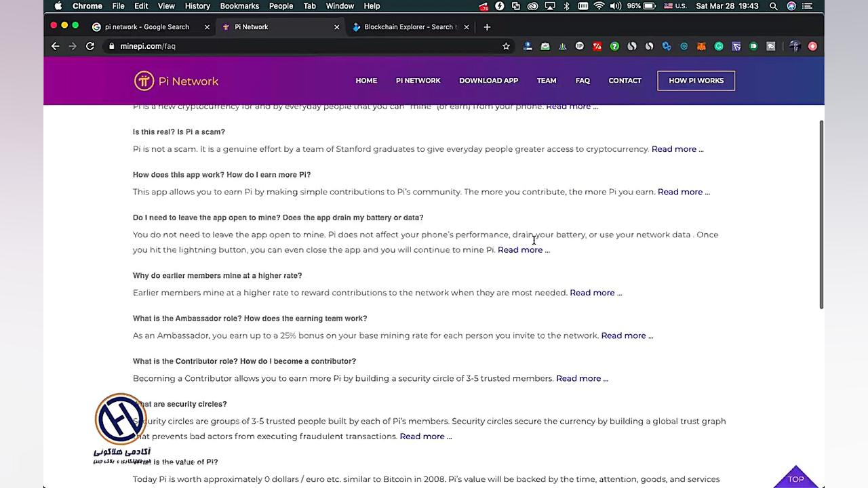Open the View menu
868x488 pixels.
(166, 6)
